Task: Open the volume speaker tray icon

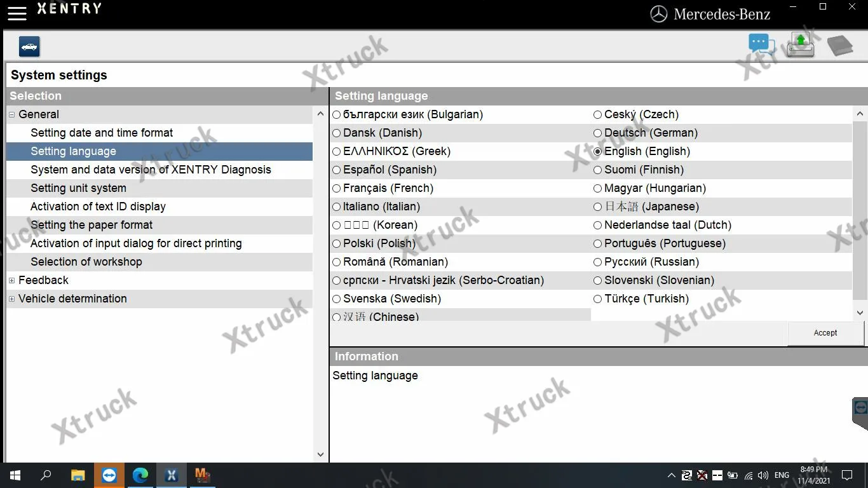Action: click(x=763, y=475)
